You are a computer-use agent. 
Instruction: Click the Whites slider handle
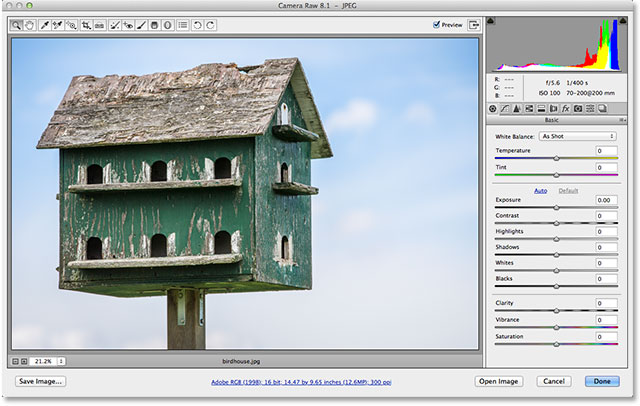556,271
